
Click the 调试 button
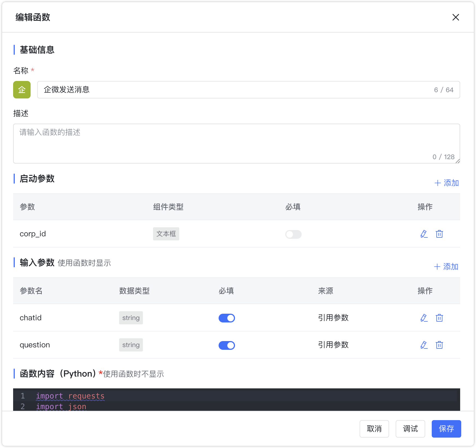pos(410,429)
